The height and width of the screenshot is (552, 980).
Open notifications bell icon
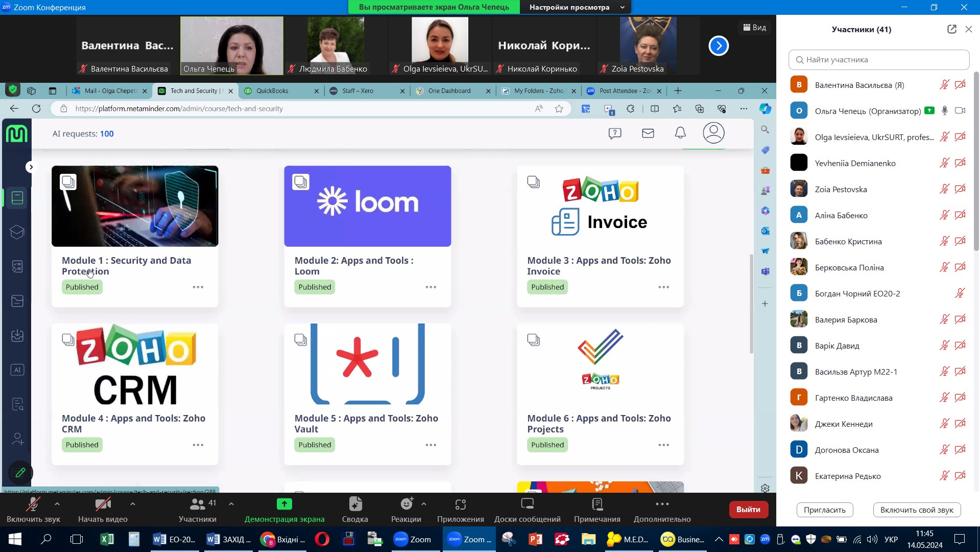(680, 133)
